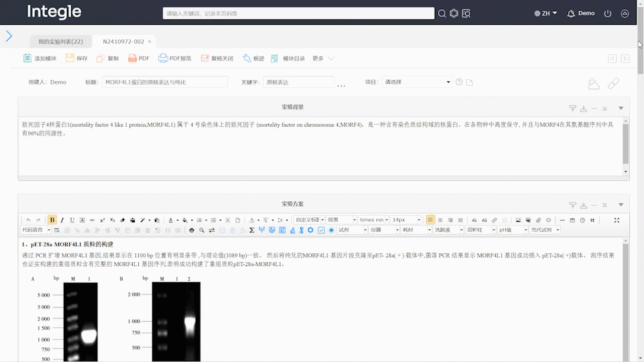
Task: Click the advanced search gear icon in the header
Action: [x=454, y=13]
